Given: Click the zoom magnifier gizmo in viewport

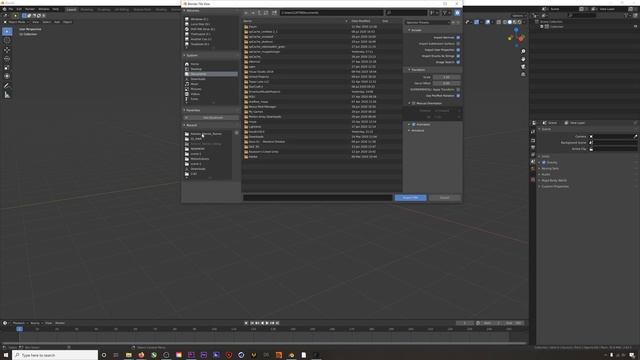Looking at the screenshot, I should click(x=523, y=51).
